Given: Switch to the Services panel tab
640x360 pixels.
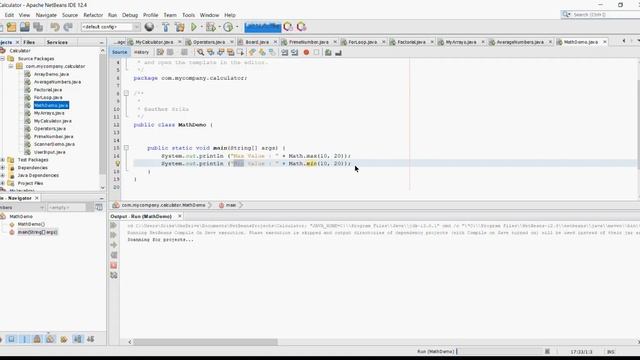Looking at the screenshot, I should coord(57,42).
